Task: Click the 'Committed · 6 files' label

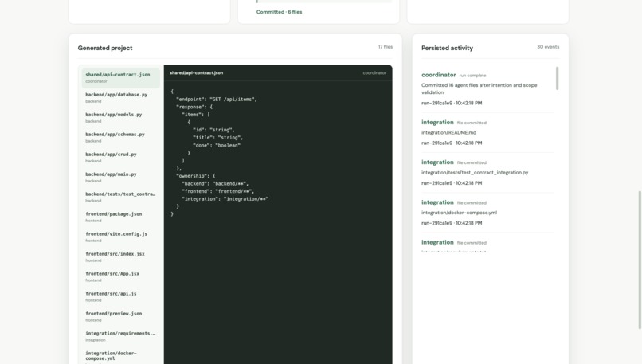Action: 280,12
